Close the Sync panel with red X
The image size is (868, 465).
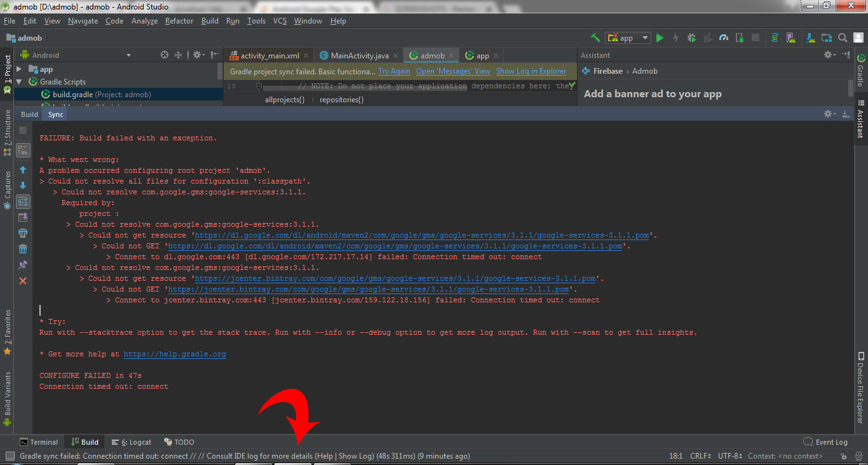point(23,281)
